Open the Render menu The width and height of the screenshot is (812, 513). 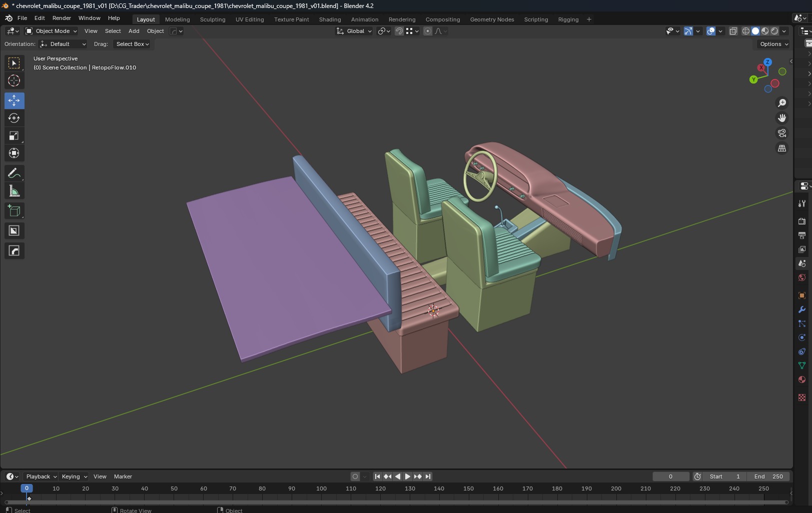[x=62, y=18]
